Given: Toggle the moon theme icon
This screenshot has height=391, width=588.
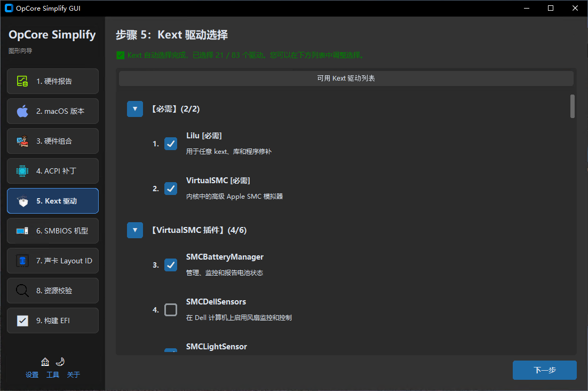Looking at the screenshot, I should (x=60, y=362).
